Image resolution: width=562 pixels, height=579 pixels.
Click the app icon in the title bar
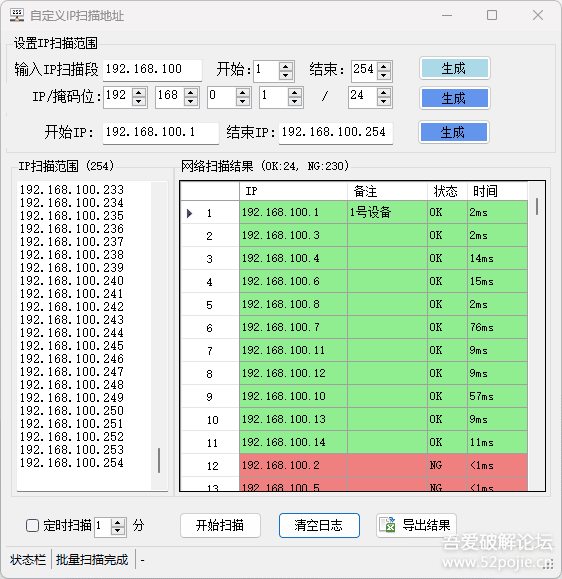(x=17, y=15)
